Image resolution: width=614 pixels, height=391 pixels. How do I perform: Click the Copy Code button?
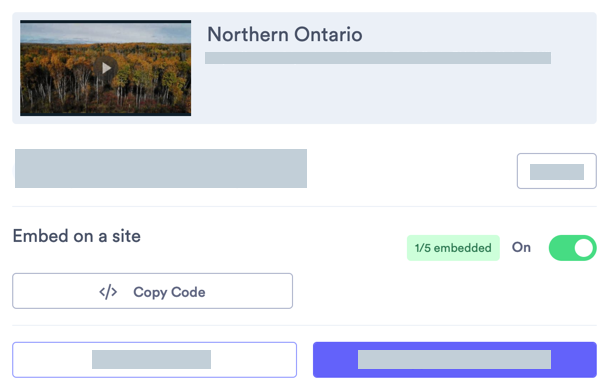(x=152, y=291)
